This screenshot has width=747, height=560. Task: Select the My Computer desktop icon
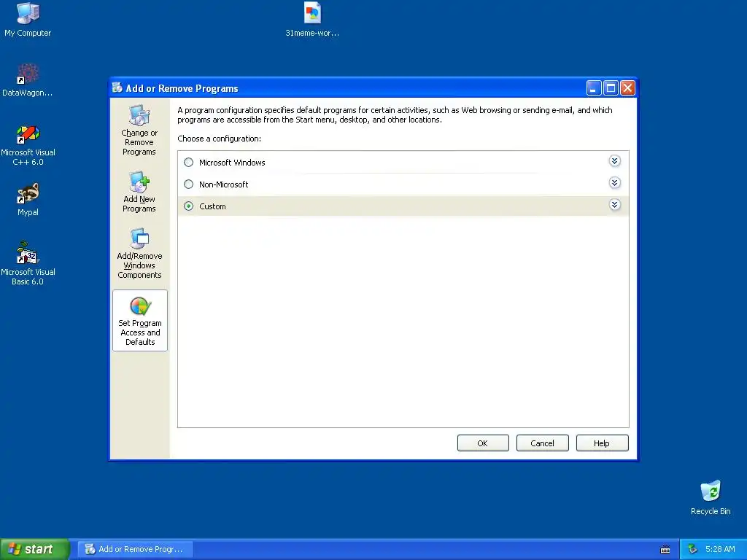[x=28, y=20]
